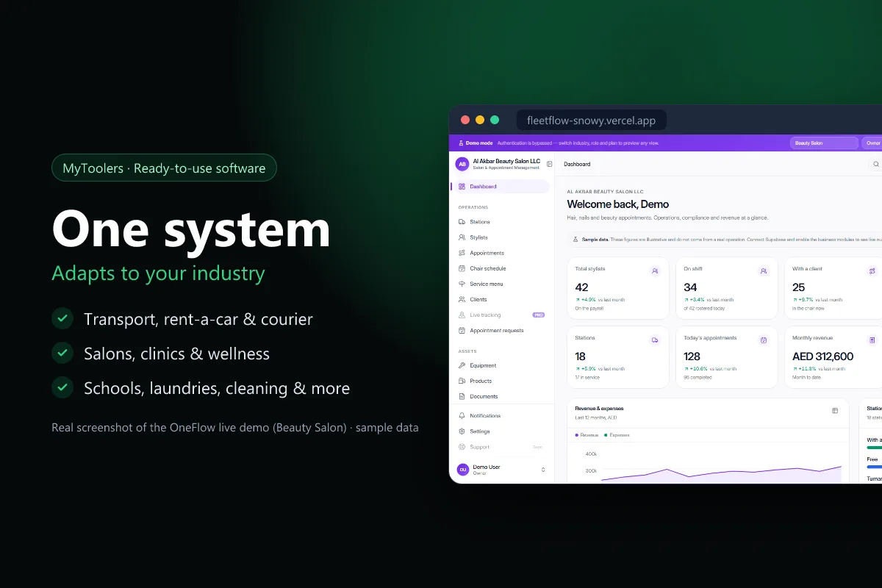Click the MyToolers Ready-to-use software badge
Viewport: 882px width, 588px height.
pyautogui.click(x=164, y=168)
